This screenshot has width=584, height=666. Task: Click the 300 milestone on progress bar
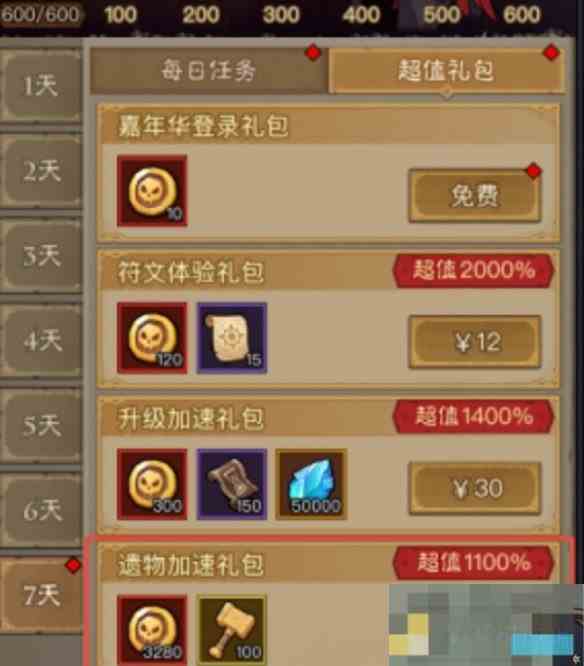[x=281, y=15]
